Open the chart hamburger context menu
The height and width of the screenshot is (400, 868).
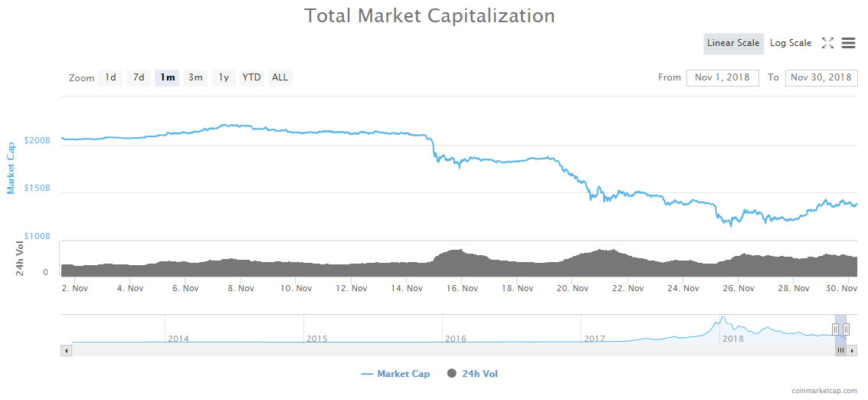tap(848, 43)
